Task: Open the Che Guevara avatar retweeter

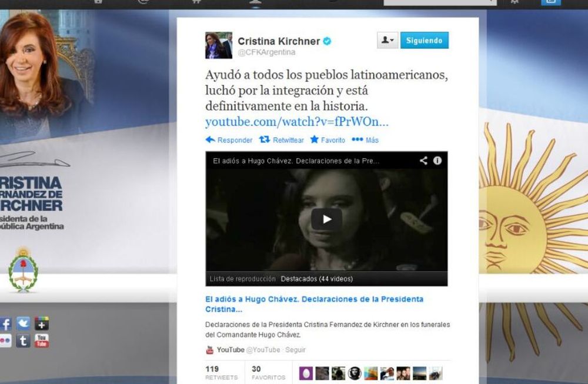Action: pyautogui.click(x=355, y=373)
